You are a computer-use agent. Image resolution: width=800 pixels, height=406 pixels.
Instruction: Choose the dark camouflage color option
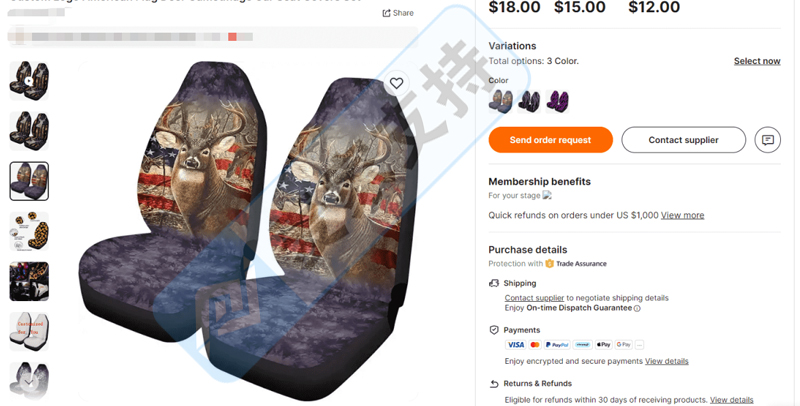pyautogui.click(x=529, y=101)
